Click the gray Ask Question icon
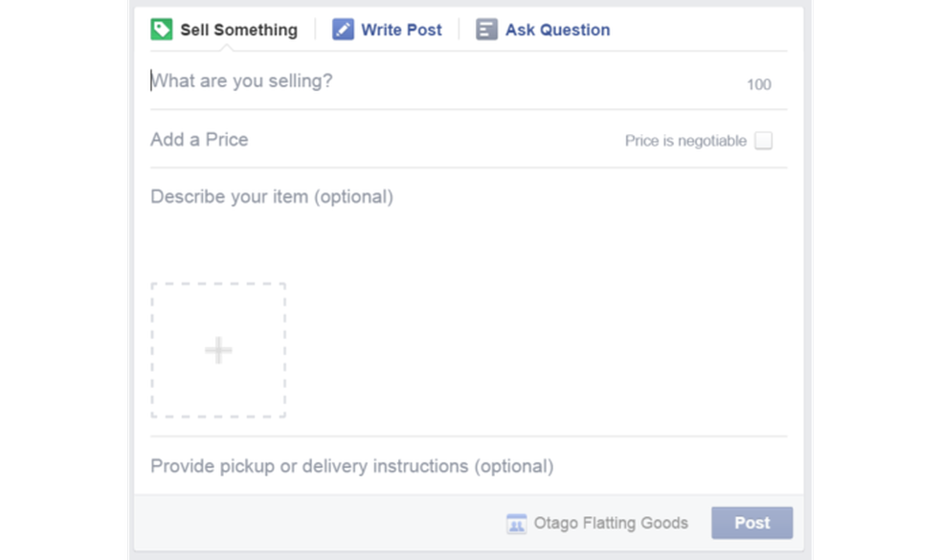This screenshot has width=942, height=560. coord(487,30)
